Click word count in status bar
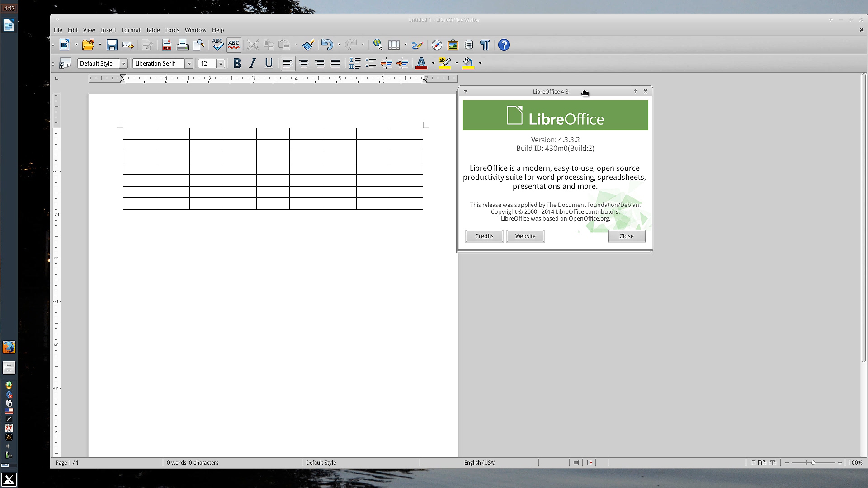 (193, 463)
